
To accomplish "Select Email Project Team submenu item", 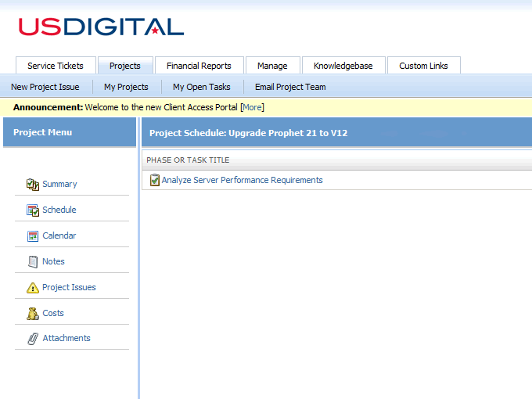I will [290, 87].
